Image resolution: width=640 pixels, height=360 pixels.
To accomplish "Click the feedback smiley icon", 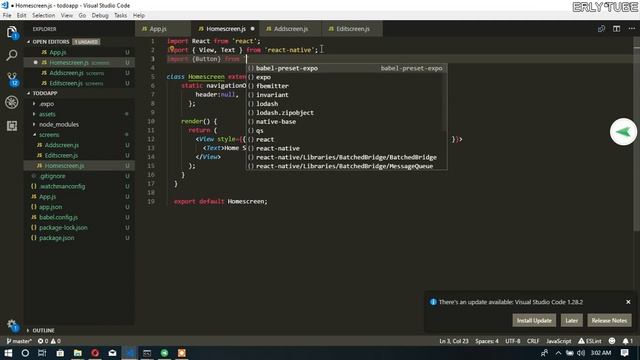I will [x=612, y=341].
